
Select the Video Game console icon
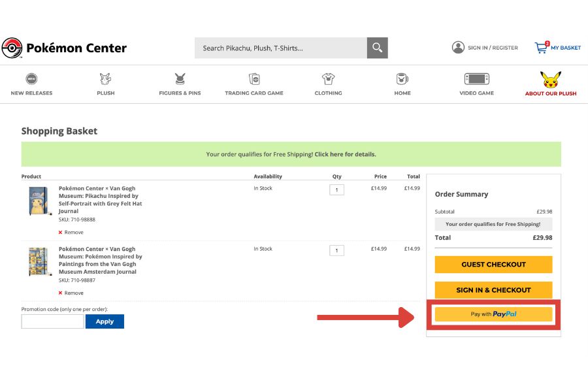point(476,79)
